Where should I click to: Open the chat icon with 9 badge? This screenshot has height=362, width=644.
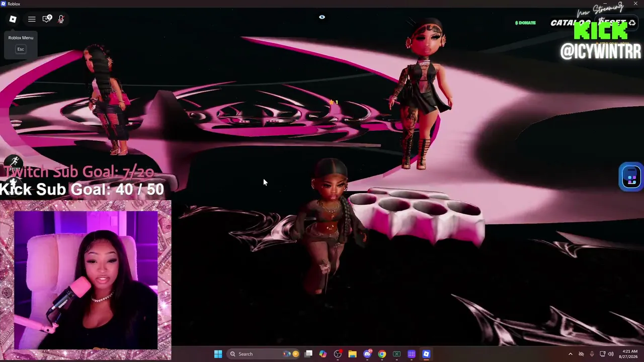pos(47,19)
